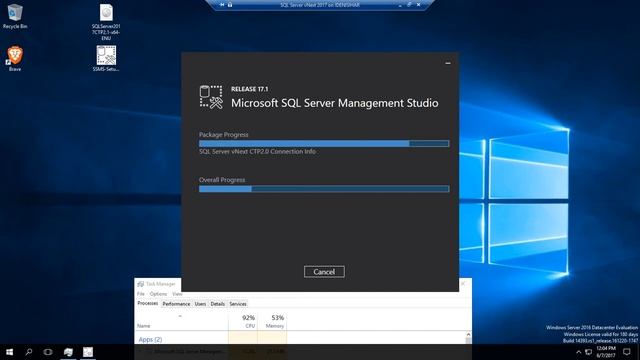Click the 'Overall Progress' label

[222, 180]
